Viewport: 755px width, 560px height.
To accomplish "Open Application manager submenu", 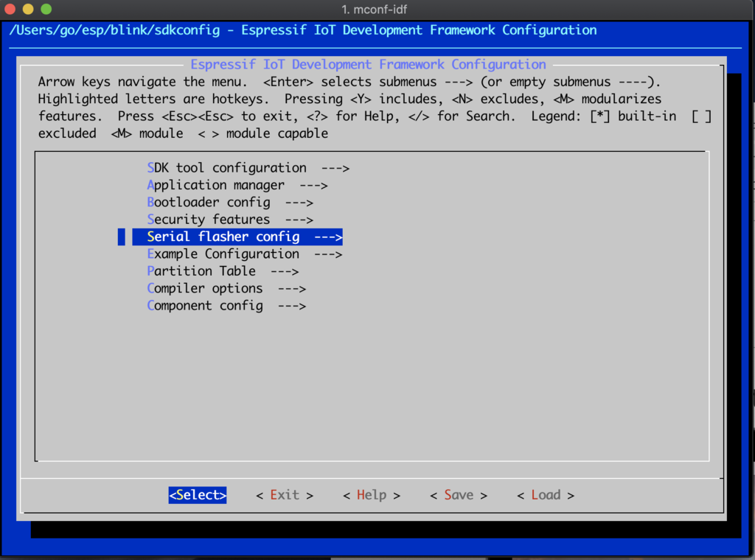I will [237, 185].
